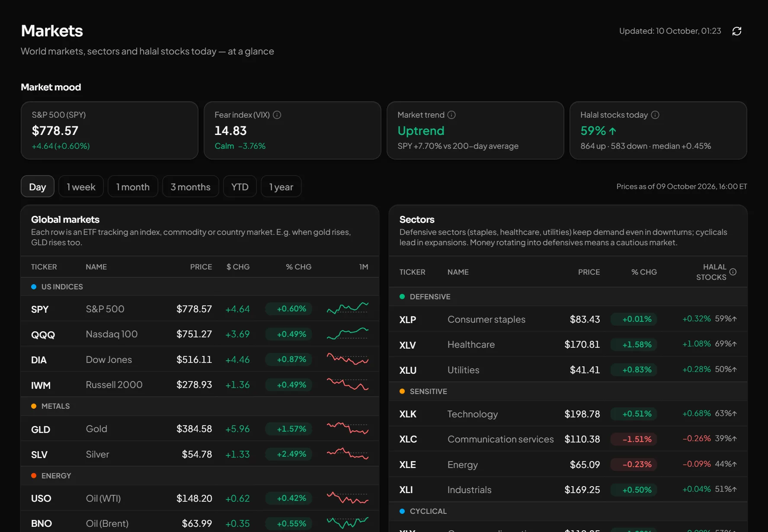Screen dimensions: 768x532
Task: Click the GLD 1M sparkline chart
Action: point(348,428)
